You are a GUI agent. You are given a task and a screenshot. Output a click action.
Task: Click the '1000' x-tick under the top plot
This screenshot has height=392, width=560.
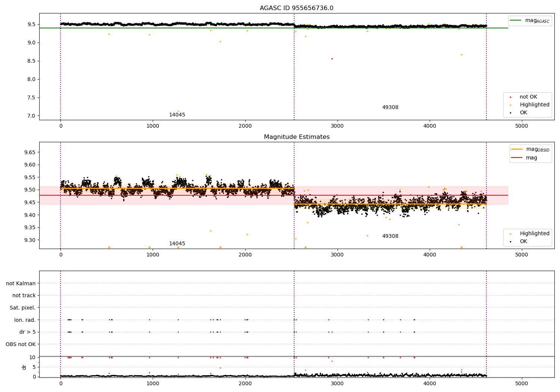(x=153, y=126)
